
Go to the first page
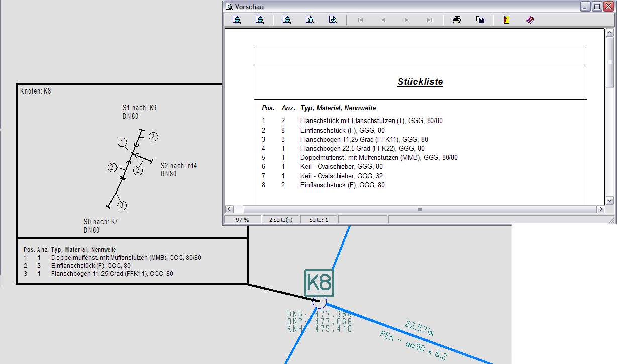(x=360, y=20)
